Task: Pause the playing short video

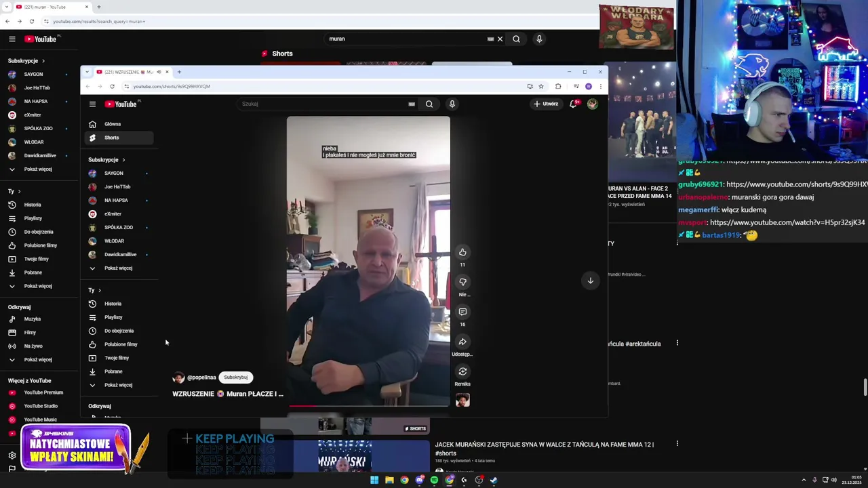Action: pos(368,262)
